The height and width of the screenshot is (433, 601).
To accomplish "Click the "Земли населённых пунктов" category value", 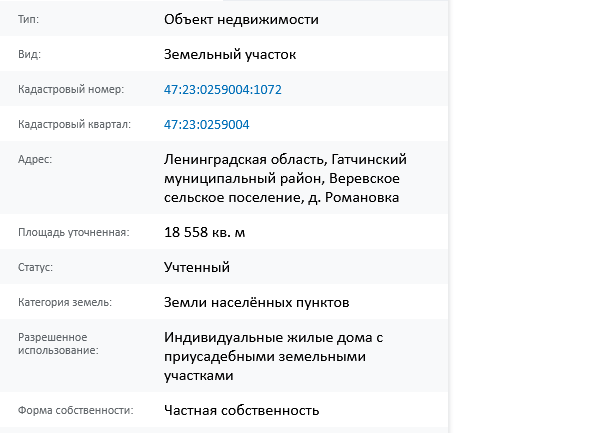I will point(256,302).
